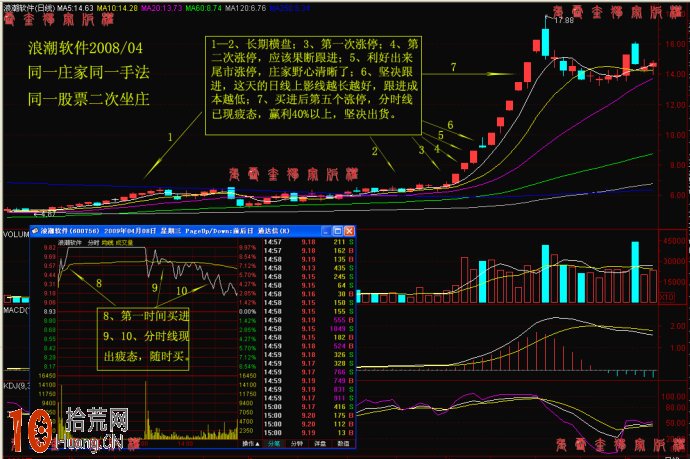This screenshot has height=459, width=690.
Task: Close the 浪潮软件 intraday popup window
Action: (x=349, y=231)
